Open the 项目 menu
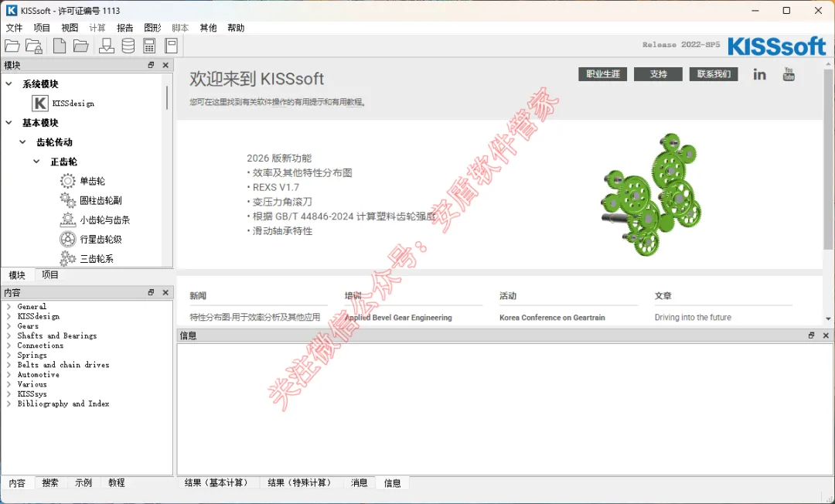The height and width of the screenshot is (504, 835). tap(42, 28)
